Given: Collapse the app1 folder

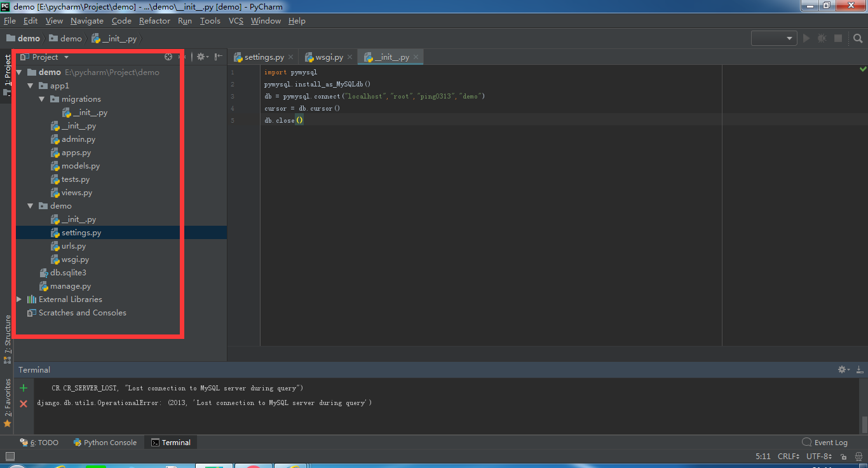Looking at the screenshot, I should click(x=31, y=86).
